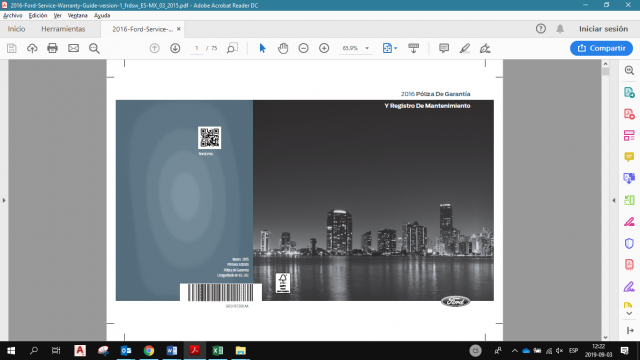Open the Edición menu
The width and height of the screenshot is (640, 360).
38,16
